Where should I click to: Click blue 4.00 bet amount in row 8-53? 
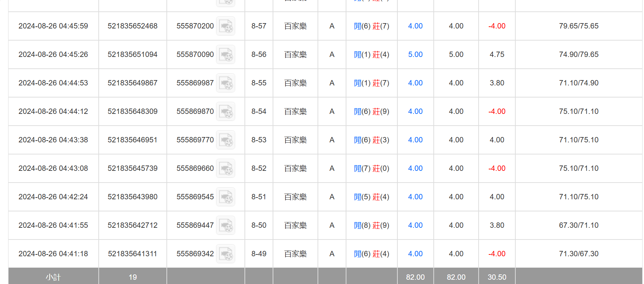coord(415,140)
